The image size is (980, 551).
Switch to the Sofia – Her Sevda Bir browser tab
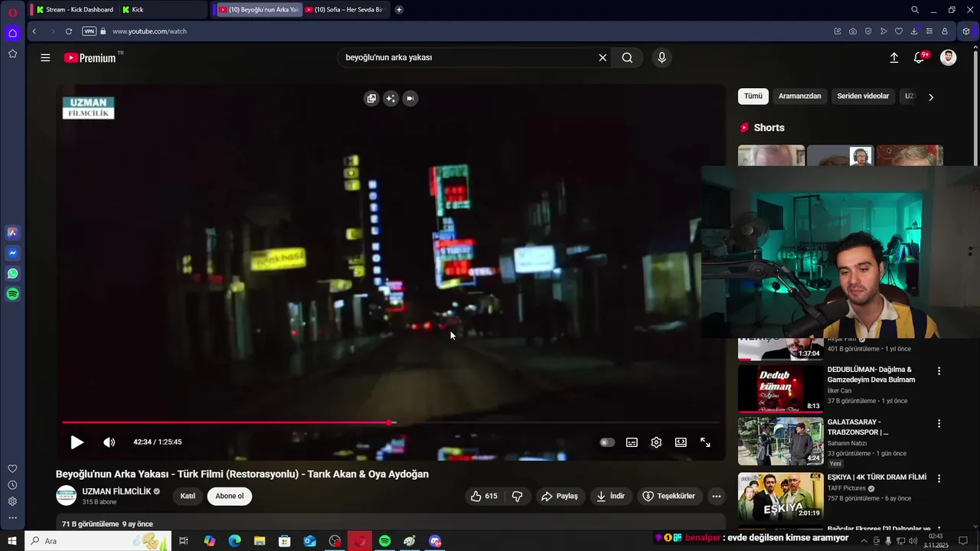(346, 10)
